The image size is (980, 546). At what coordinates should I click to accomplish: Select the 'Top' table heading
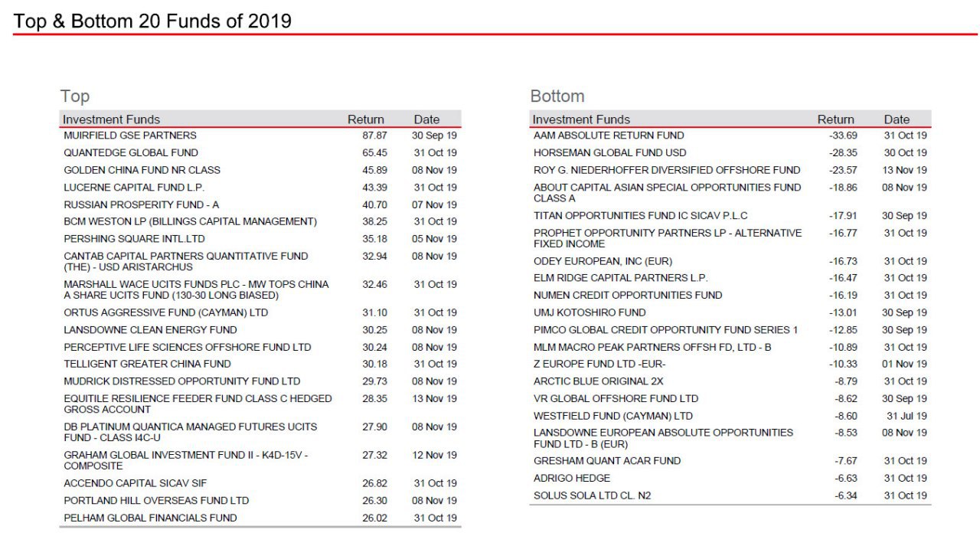(x=75, y=96)
